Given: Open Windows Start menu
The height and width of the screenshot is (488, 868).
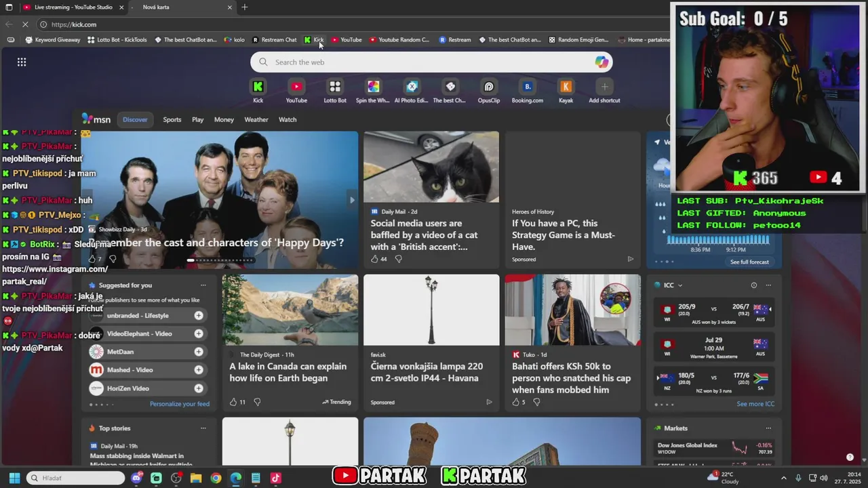Looking at the screenshot, I should 14,478.
